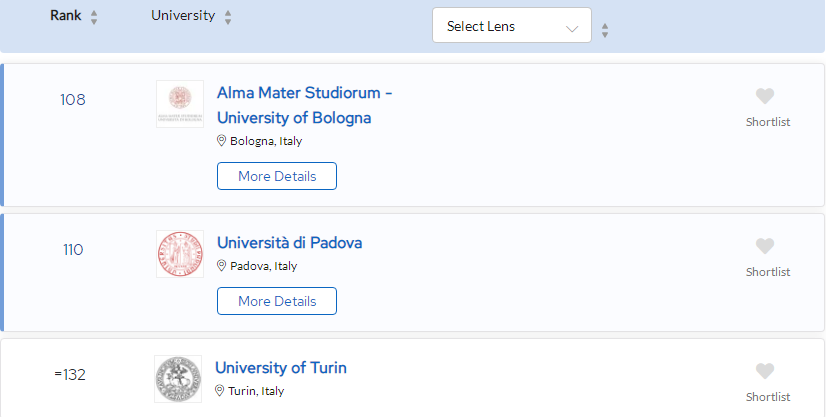826x417 pixels.
Task: Click the Padova, Italy location pin icon
Action: coord(222,266)
